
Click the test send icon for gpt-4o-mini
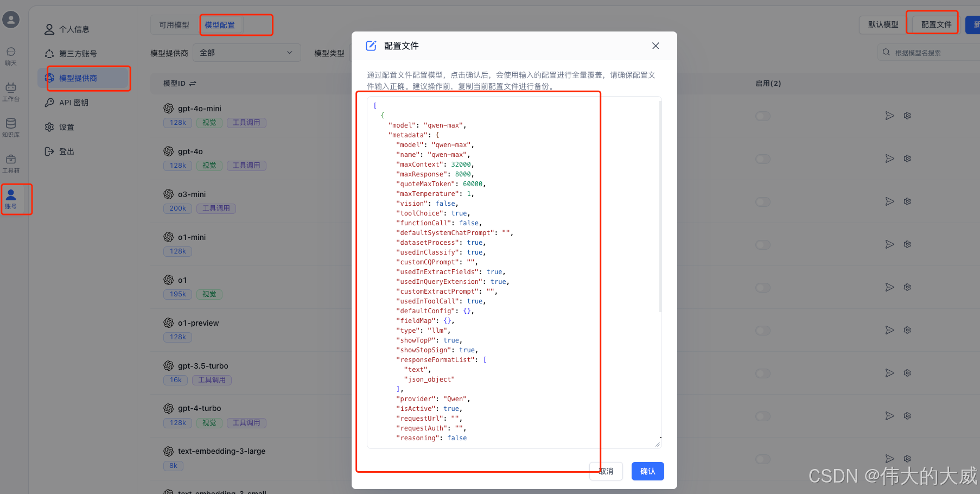[889, 116]
